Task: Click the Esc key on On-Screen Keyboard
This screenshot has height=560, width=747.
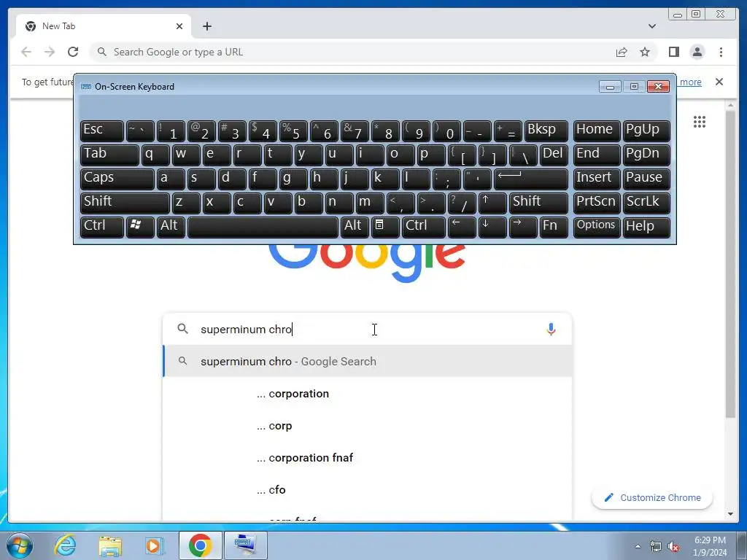Action: [102, 131]
